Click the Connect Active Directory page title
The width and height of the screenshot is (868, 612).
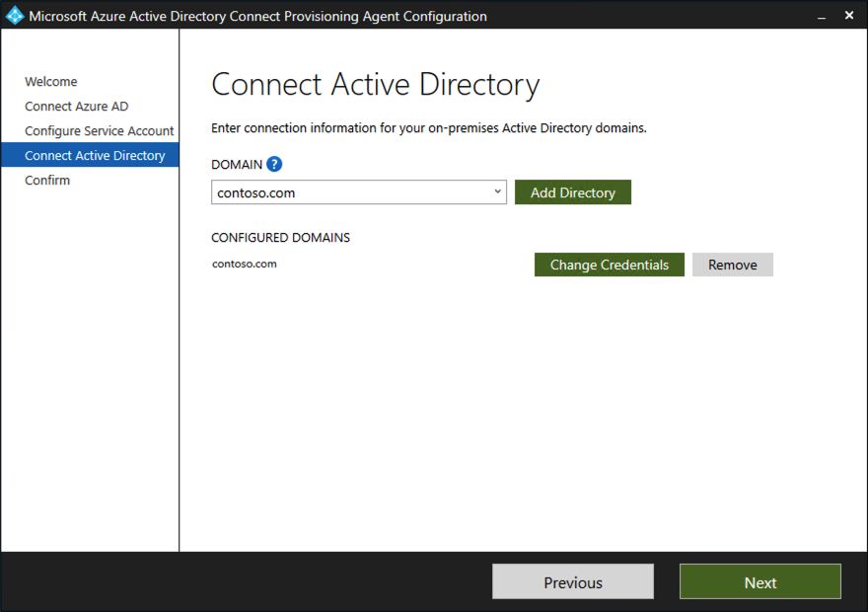click(x=376, y=85)
